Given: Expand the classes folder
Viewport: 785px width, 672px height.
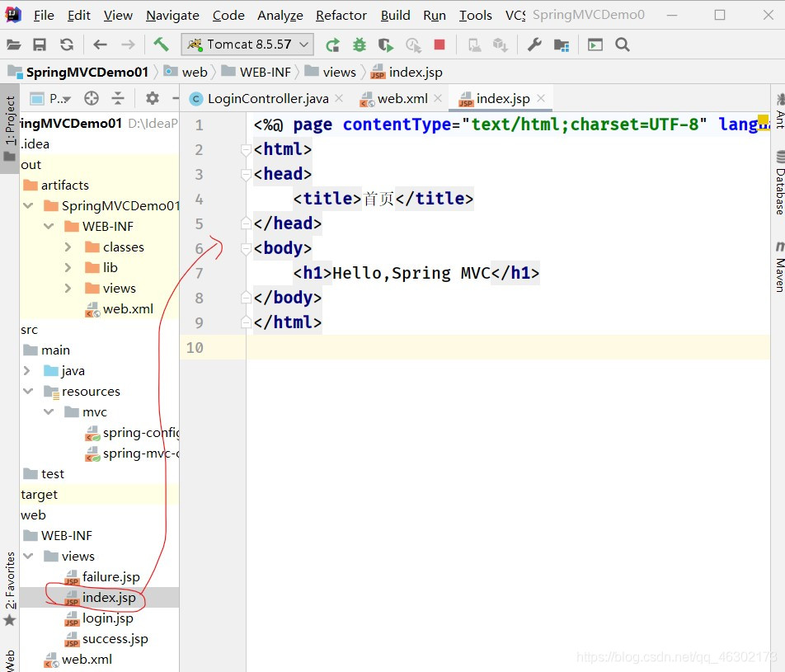Looking at the screenshot, I should tap(68, 247).
